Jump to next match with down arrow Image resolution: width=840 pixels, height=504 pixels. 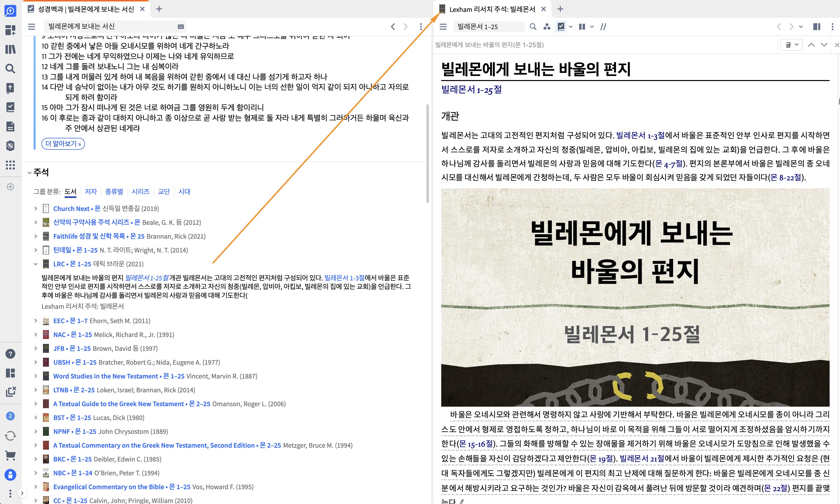(x=824, y=45)
